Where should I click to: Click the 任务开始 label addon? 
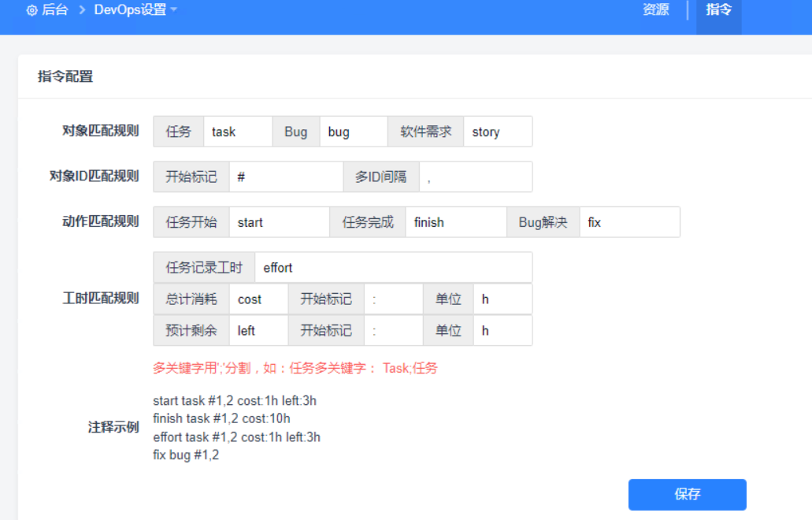[x=191, y=222]
